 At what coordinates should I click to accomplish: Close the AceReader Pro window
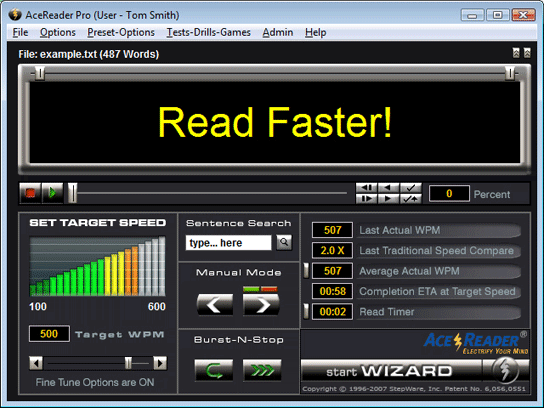523,15
